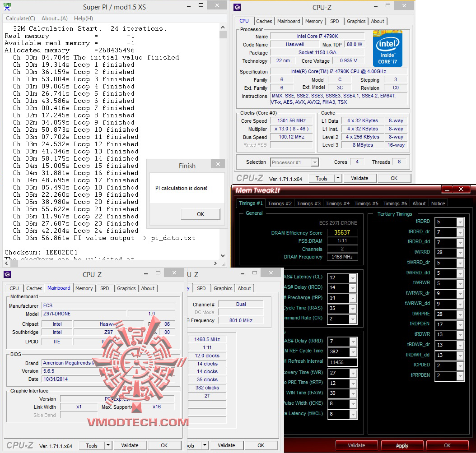Click the Super PI application icon
This screenshot has width=476, height=453.
7,7
